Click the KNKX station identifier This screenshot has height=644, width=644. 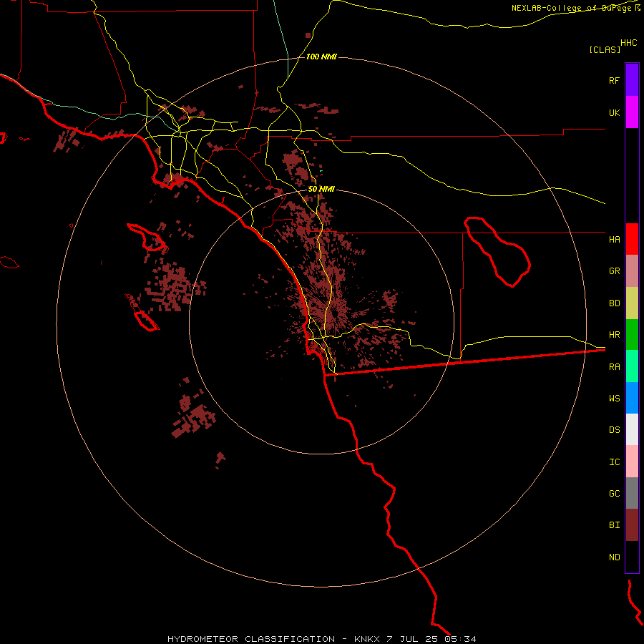point(369,639)
